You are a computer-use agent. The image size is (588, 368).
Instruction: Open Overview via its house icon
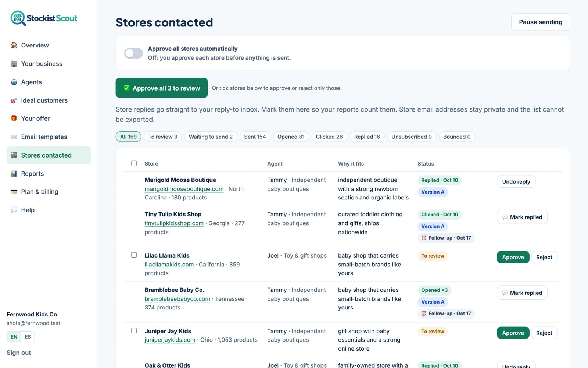(14, 45)
